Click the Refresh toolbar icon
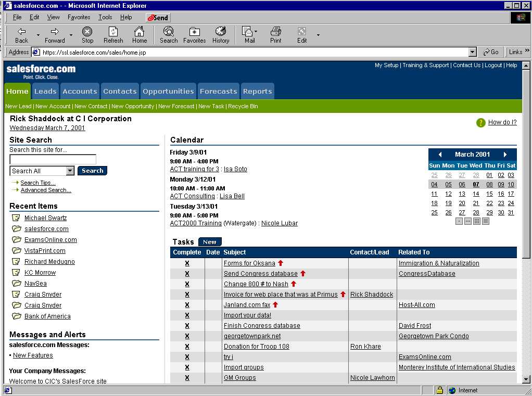Screen dimensions: 532x396 [113, 35]
